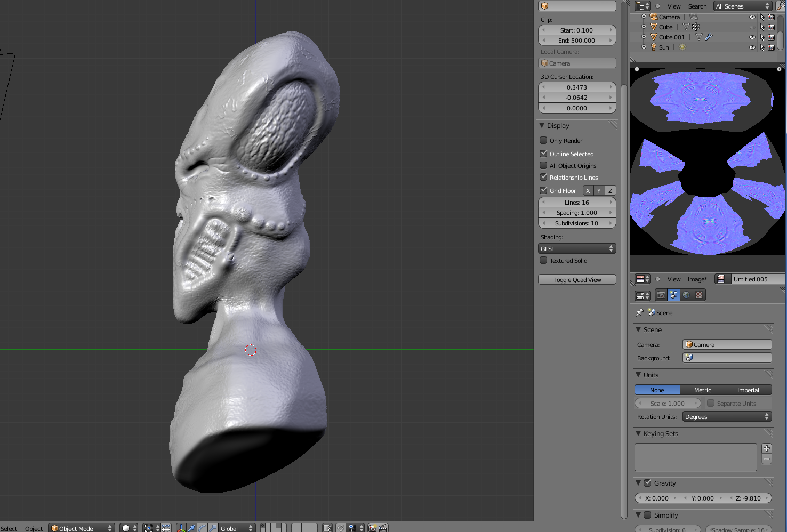Open the Outliner Search menu
The height and width of the screenshot is (532, 787).
(697, 6)
